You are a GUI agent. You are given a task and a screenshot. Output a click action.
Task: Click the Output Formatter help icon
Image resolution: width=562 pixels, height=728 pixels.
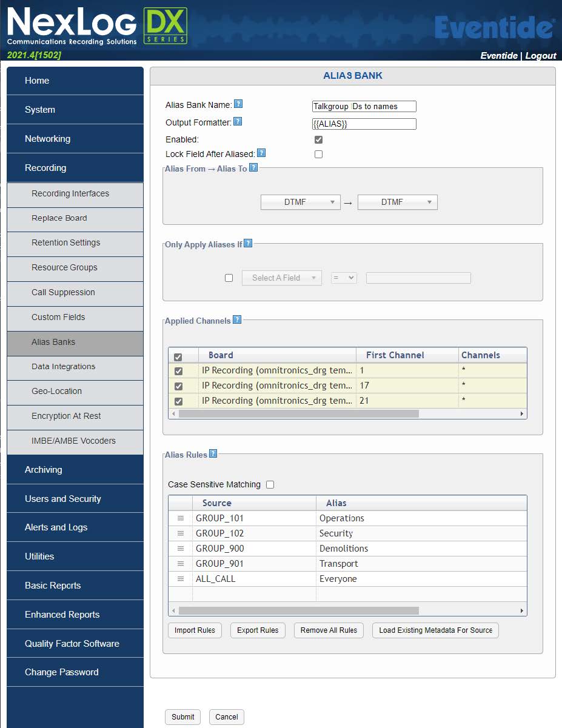[x=236, y=121]
